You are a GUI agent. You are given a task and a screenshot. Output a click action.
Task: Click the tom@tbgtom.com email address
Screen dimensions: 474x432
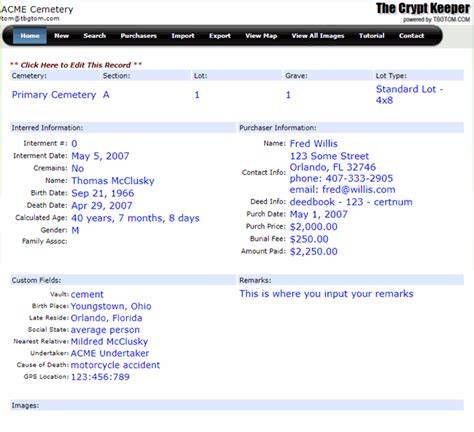tap(30, 19)
